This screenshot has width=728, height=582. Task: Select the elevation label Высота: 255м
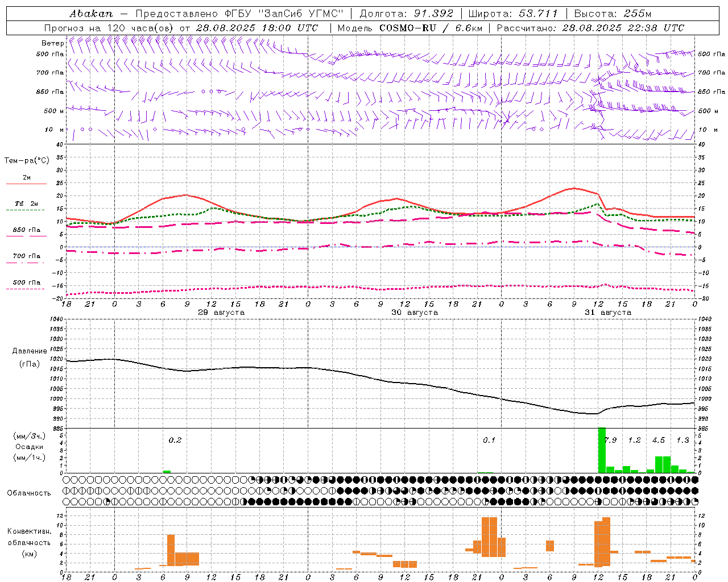tap(613, 14)
